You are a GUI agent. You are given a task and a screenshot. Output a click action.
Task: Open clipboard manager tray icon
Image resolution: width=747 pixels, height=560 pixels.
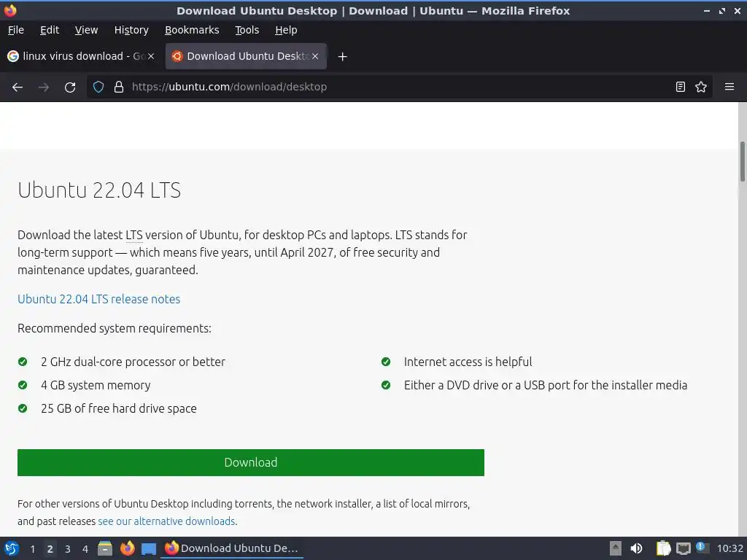663,548
